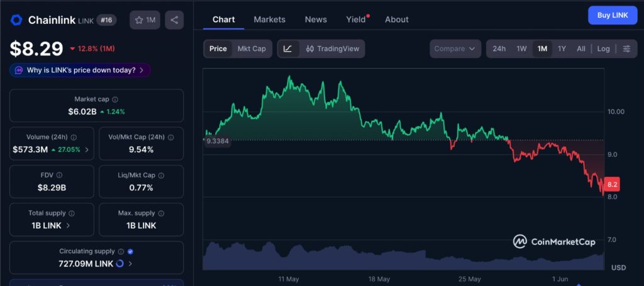644x286 pixels.
Task: Click the volume bars under the chart
Action: pyautogui.click(x=403, y=256)
